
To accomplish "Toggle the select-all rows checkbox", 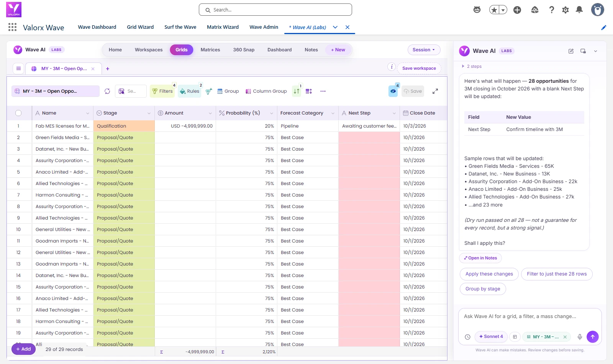I will point(18,113).
